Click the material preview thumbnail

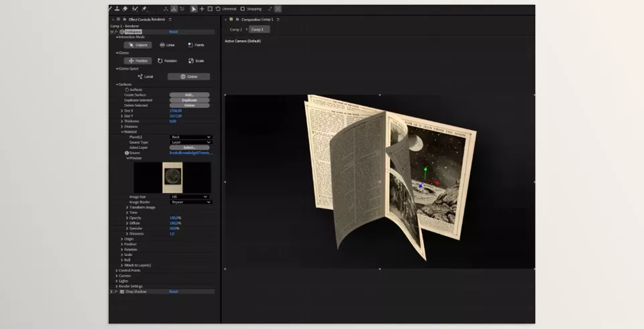(172, 178)
